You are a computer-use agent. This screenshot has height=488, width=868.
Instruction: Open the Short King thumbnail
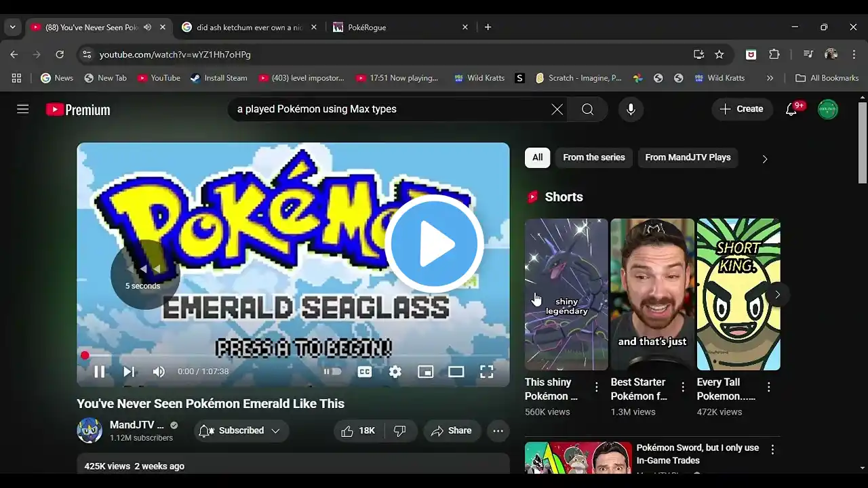click(738, 294)
